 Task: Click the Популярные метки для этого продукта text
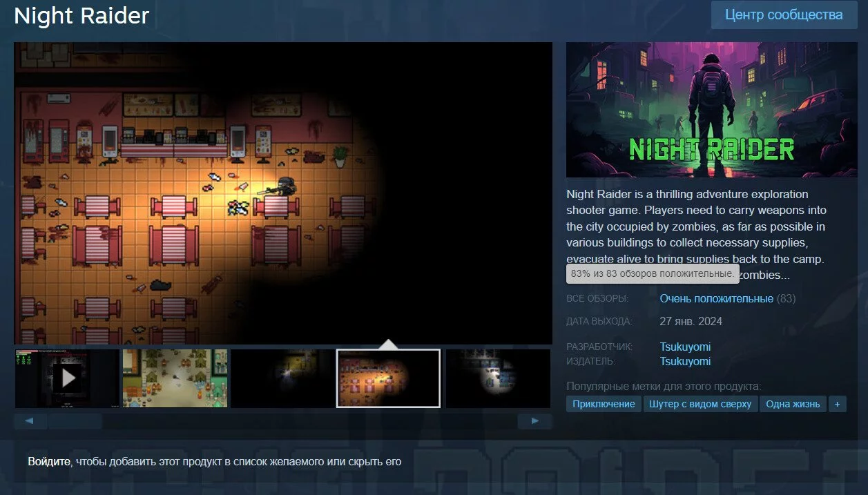point(664,386)
